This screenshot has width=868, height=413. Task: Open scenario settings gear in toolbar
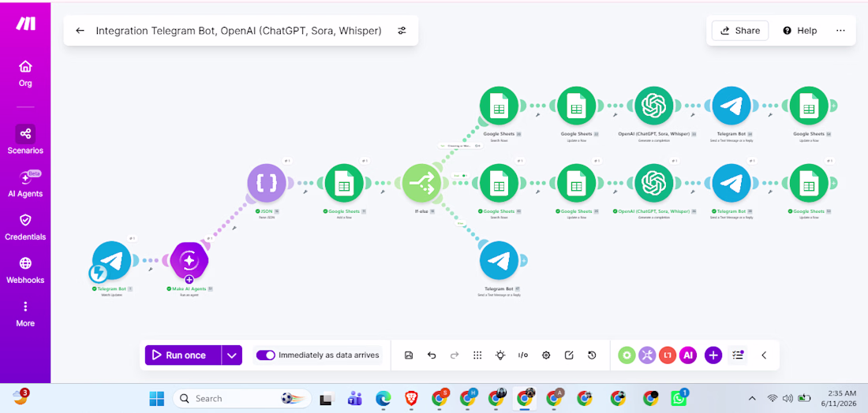point(546,355)
